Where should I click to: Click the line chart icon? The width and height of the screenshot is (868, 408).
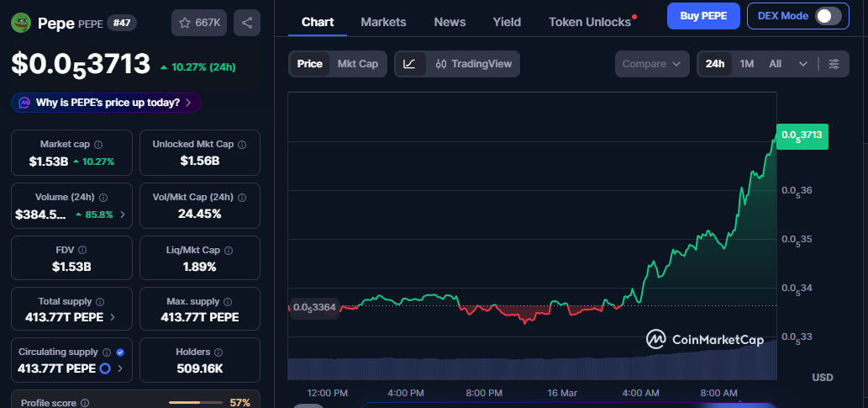pyautogui.click(x=410, y=64)
